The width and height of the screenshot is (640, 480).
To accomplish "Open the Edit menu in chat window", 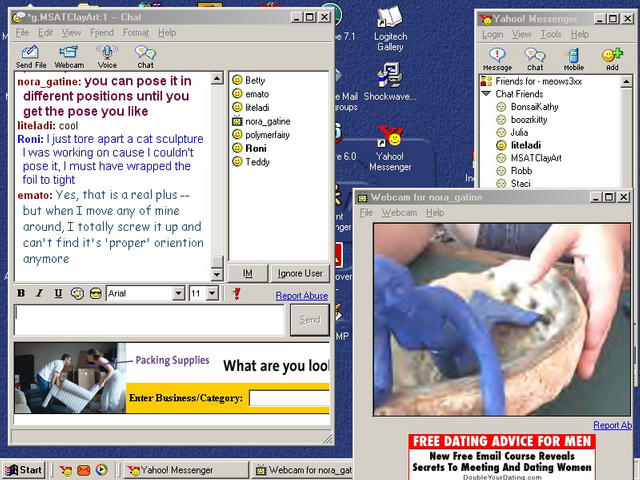I will [45, 33].
